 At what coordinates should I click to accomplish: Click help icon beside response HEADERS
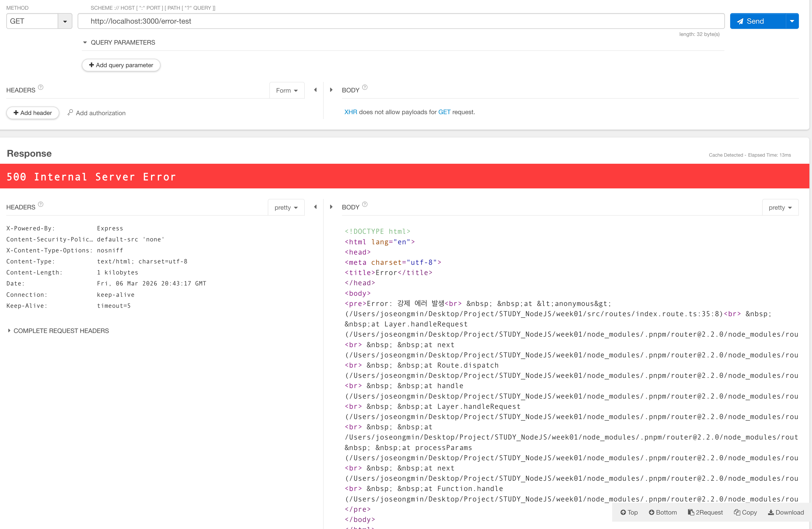(x=41, y=204)
